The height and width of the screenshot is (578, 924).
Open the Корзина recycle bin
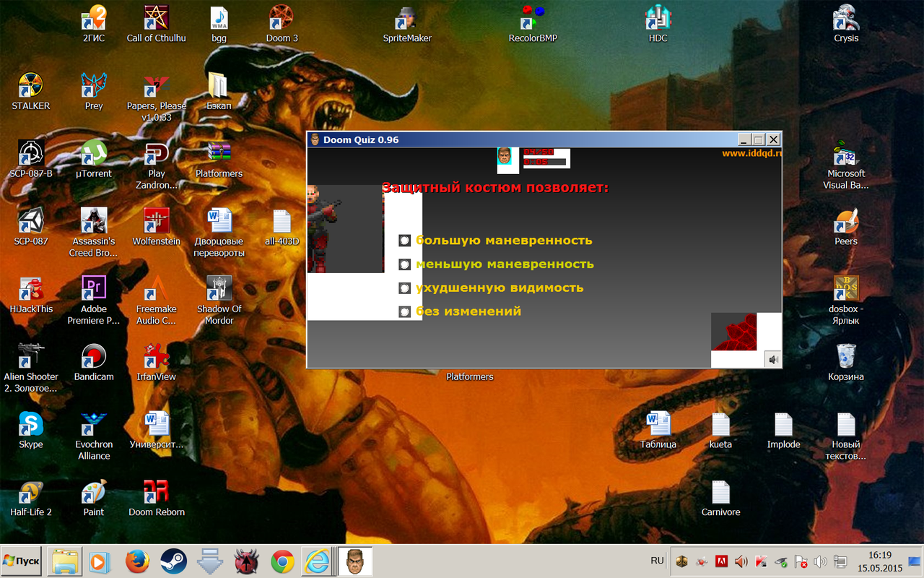(846, 363)
